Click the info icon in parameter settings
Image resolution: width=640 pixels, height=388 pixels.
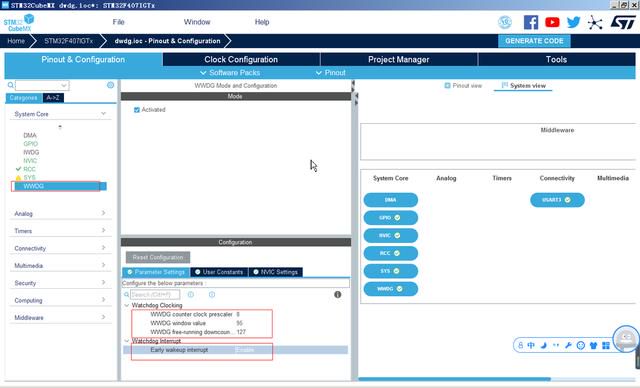tap(338, 294)
